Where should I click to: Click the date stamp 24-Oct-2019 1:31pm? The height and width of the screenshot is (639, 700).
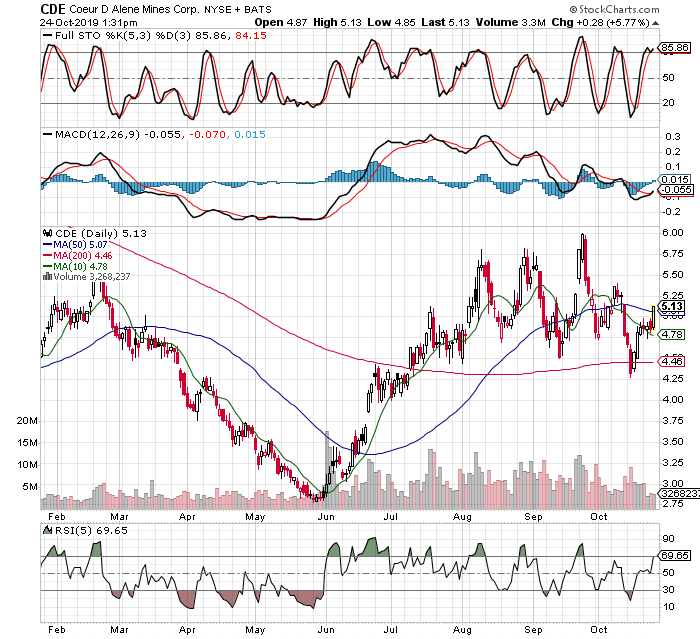point(88,22)
